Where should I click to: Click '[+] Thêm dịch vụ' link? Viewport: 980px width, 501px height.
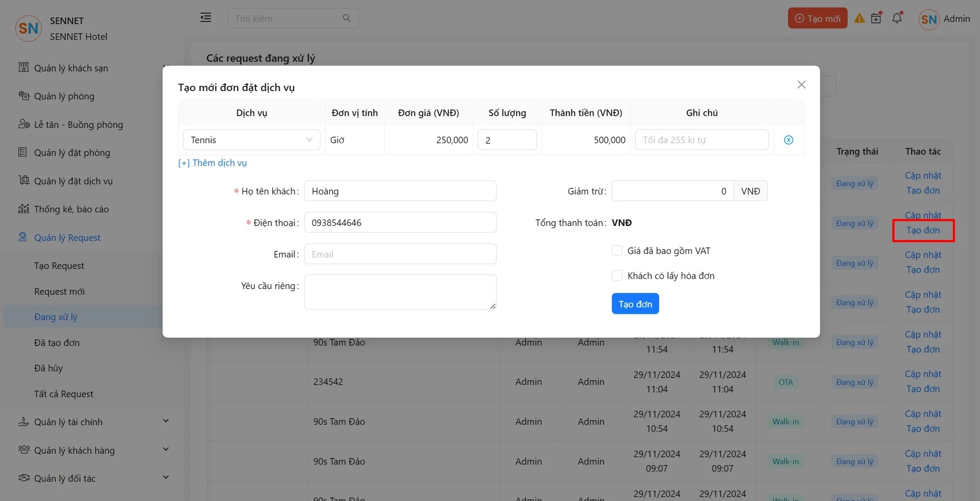(213, 163)
